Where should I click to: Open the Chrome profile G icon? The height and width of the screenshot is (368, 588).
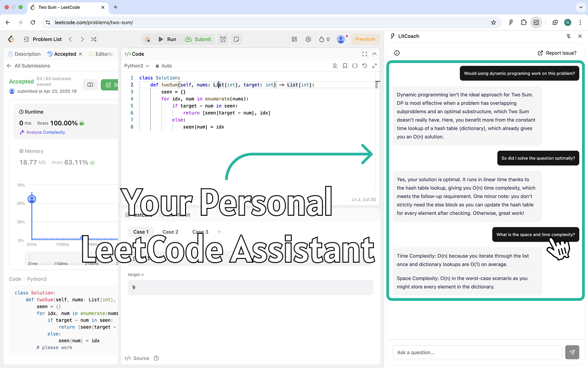point(568,22)
